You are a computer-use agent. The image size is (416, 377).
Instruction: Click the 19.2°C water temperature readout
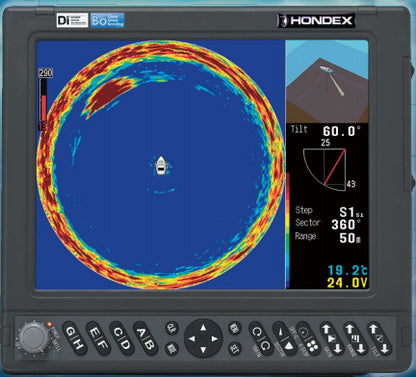tap(347, 271)
